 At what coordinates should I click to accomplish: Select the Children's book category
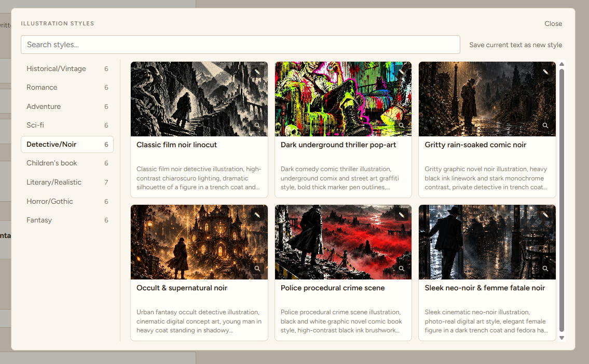67,163
